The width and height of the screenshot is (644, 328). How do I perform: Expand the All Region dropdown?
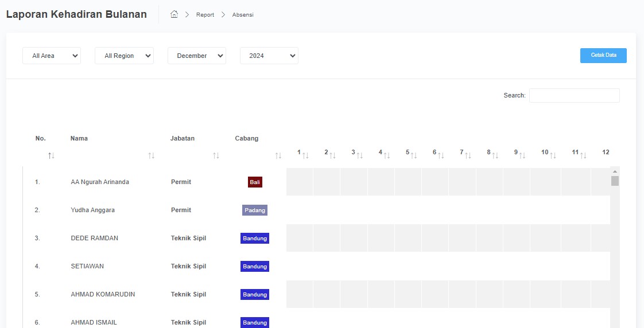click(x=124, y=56)
